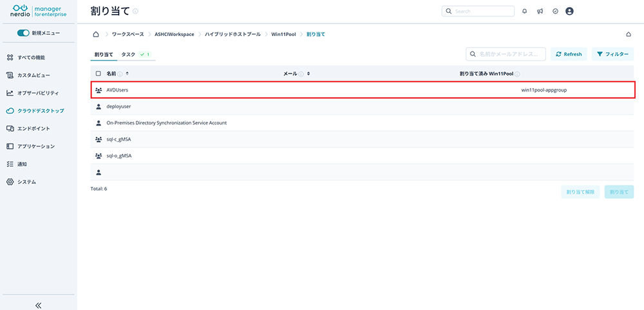Toggle the 新規メニュー switch
Viewport: 644px width, 310px height.
23,33
